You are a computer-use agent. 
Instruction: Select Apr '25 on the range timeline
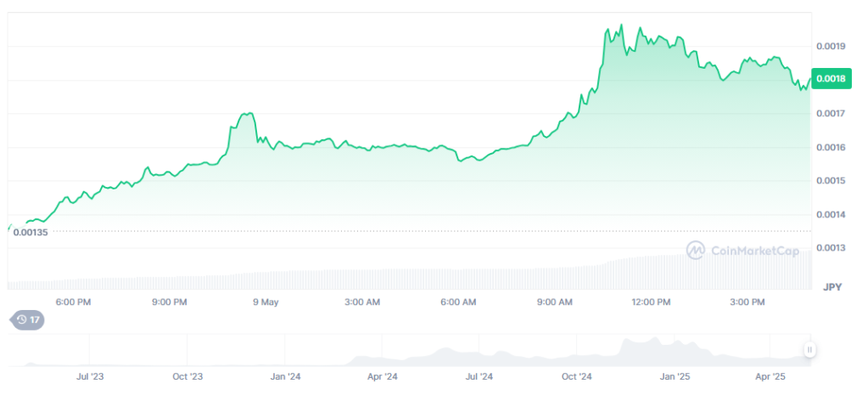pyautogui.click(x=772, y=375)
